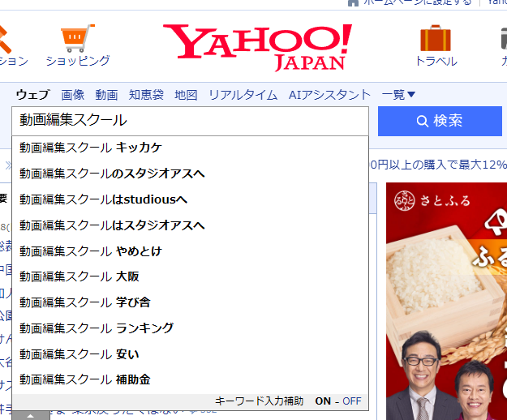507x420 pixels.
Task: Turn keyword input assist OFF
Action: [352, 401]
